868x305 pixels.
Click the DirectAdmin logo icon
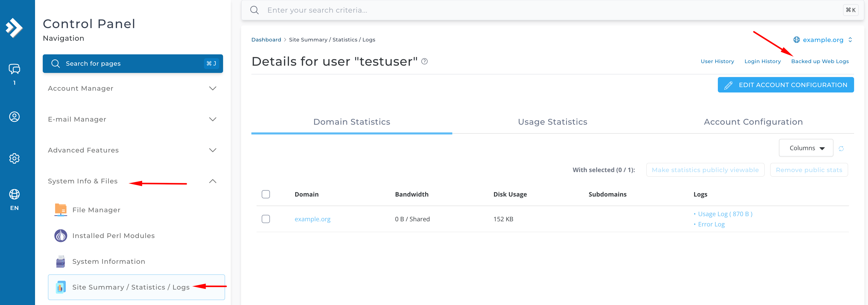14,28
